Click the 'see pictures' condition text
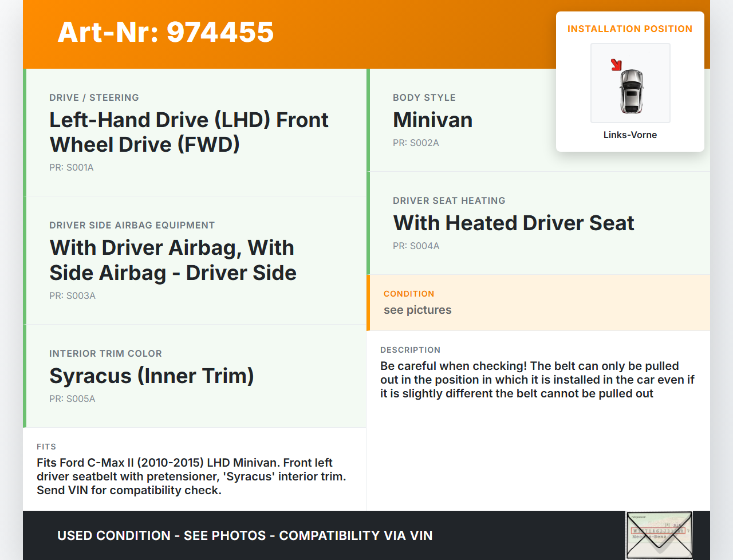 pyautogui.click(x=417, y=310)
